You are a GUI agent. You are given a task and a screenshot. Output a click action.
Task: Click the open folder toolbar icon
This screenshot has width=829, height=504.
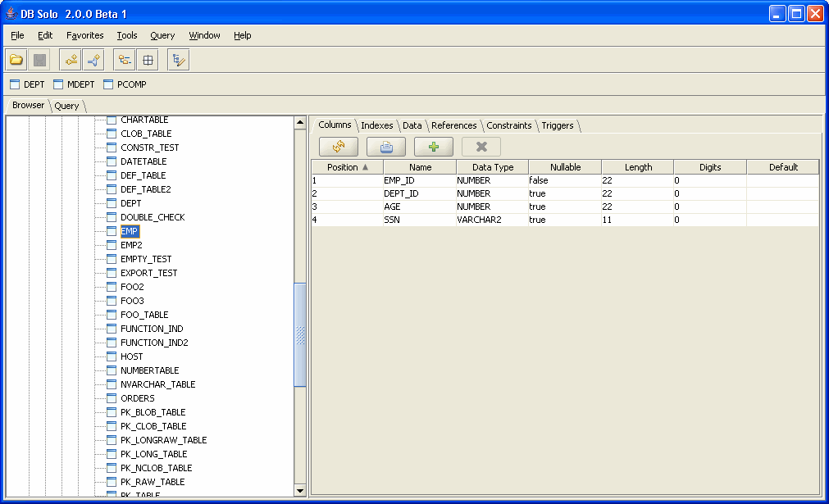(x=16, y=60)
